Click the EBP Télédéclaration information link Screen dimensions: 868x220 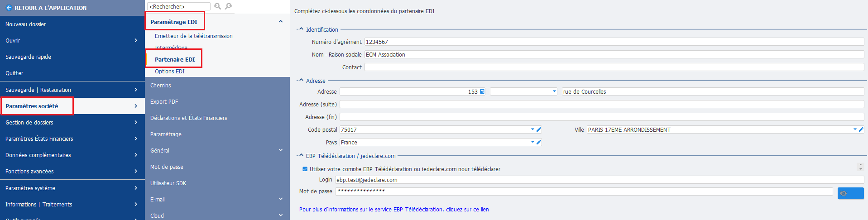[x=394, y=209]
